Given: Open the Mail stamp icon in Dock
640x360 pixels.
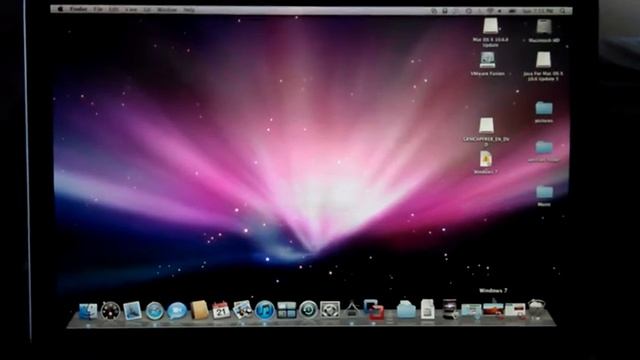Looking at the screenshot, I should pos(133,311).
